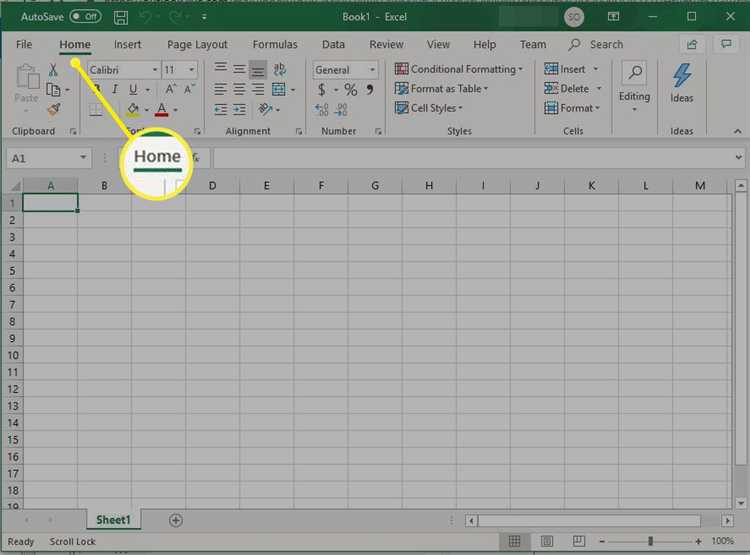Switch to the Insert tab
Image resolution: width=750 pixels, height=555 pixels.
click(x=127, y=44)
